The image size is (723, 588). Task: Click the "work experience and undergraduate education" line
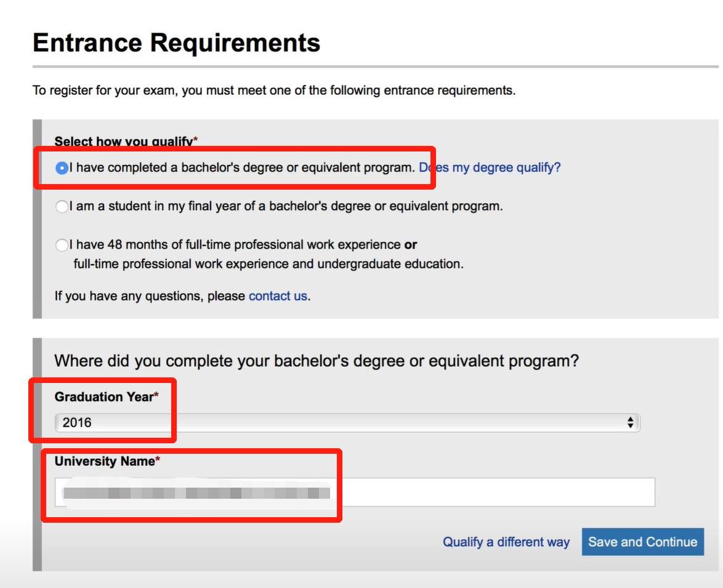(x=268, y=264)
